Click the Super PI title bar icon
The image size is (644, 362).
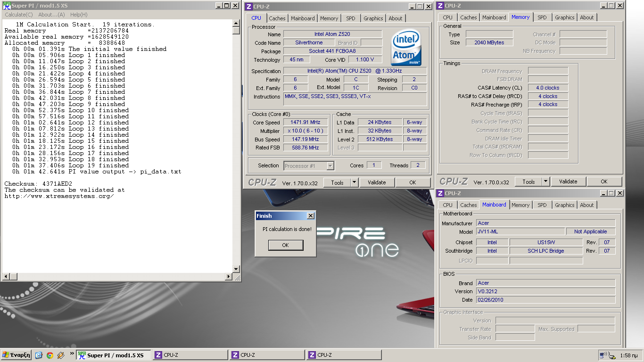pos(6,5)
